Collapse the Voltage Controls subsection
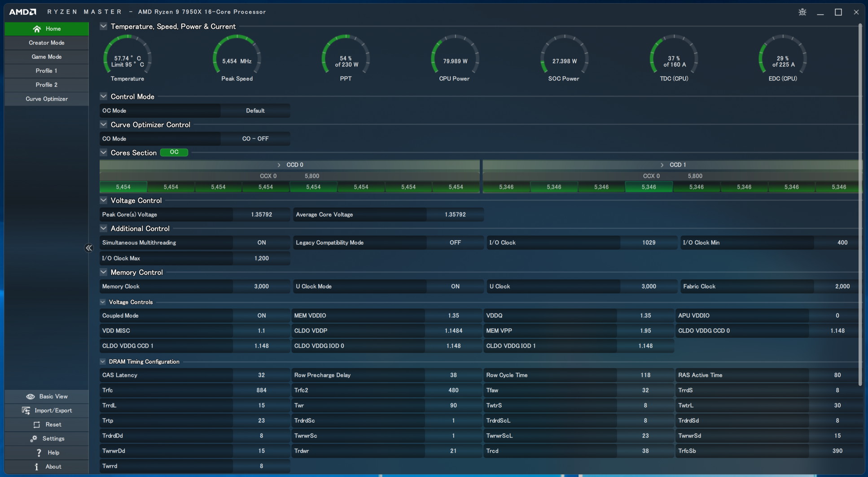The height and width of the screenshot is (477, 868). tap(103, 302)
